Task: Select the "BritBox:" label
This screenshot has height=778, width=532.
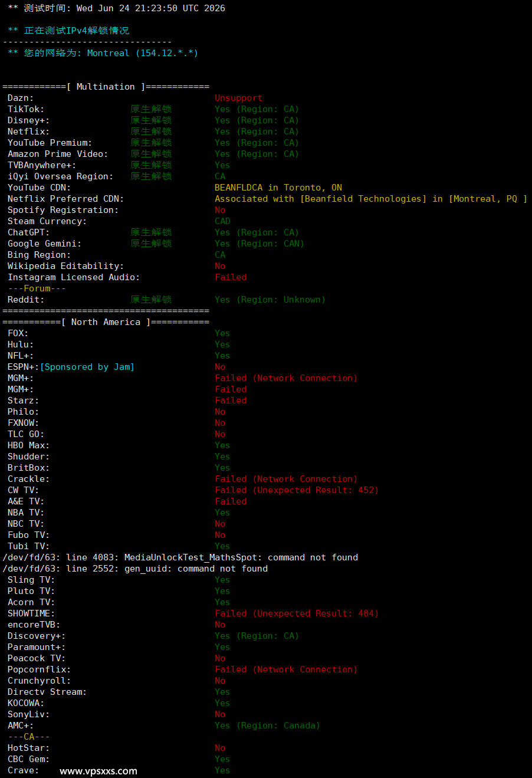Action: click(x=29, y=468)
